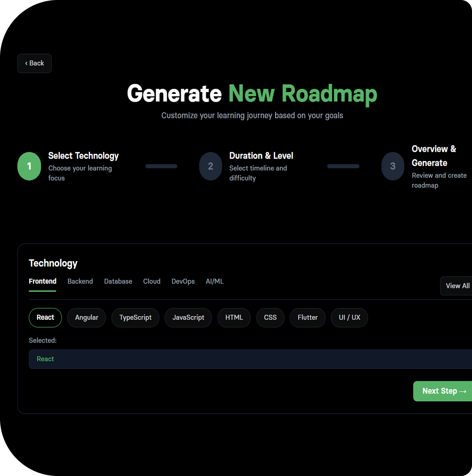Select the Database tab

pos(118,281)
